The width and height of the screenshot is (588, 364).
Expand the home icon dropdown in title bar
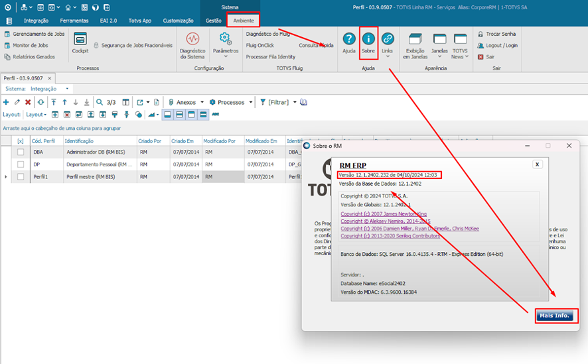75,7
